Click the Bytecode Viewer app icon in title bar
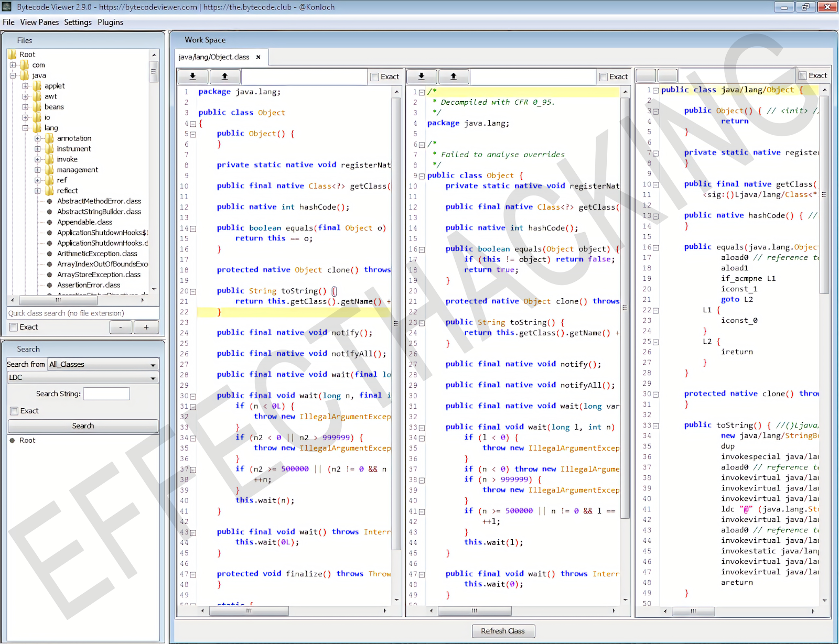The height and width of the screenshot is (644, 839). pos(7,7)
